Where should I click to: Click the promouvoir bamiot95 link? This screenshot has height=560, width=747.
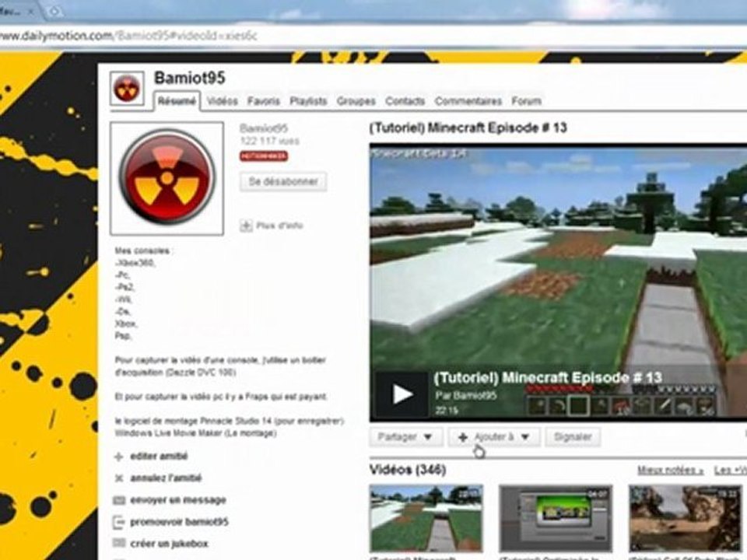pos(179,522)
